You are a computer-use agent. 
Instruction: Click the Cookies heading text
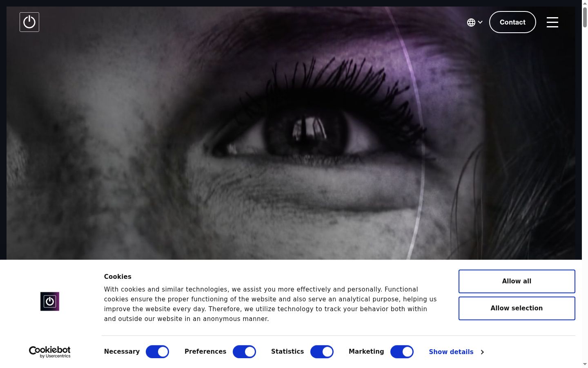click(x=118, y=277)
